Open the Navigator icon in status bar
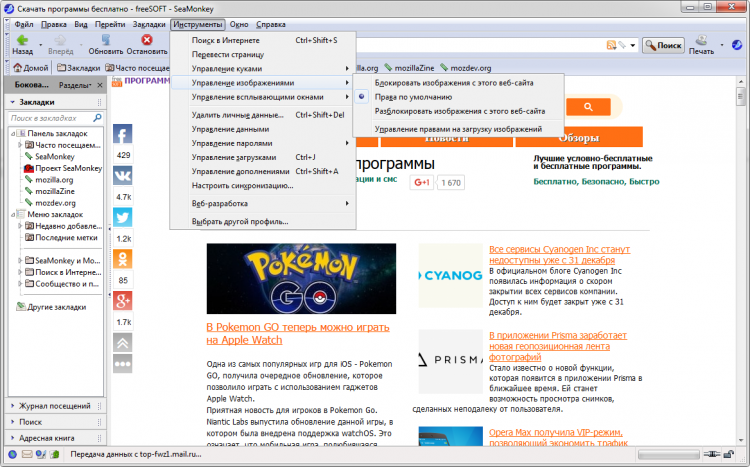The image size is (750, 467). pyautogui.click(x=12, y=454)
